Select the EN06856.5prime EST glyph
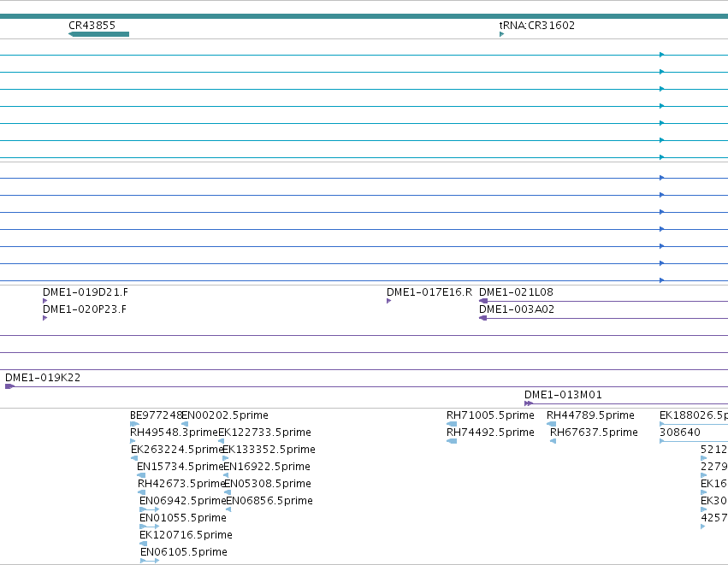This screenshot has height=565, width=728. (x=228, y=509)
